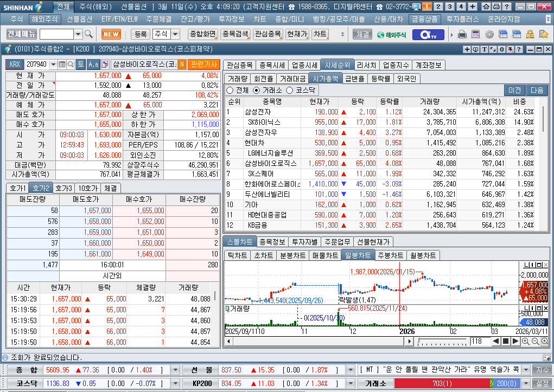Switch to the 투자자별 tab
Screen dimensions: 554x392
(x=304, y=242)
